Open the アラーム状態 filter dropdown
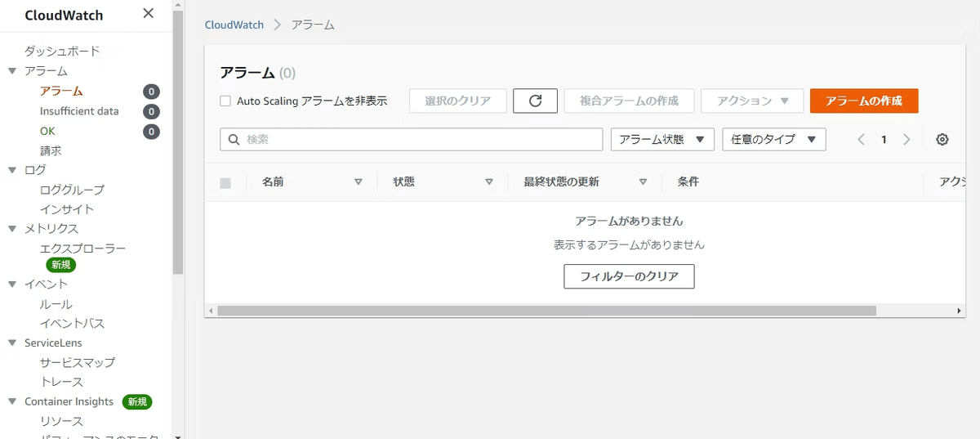Image resolution: width=980 pixels, height=439 pixels. 662,139
